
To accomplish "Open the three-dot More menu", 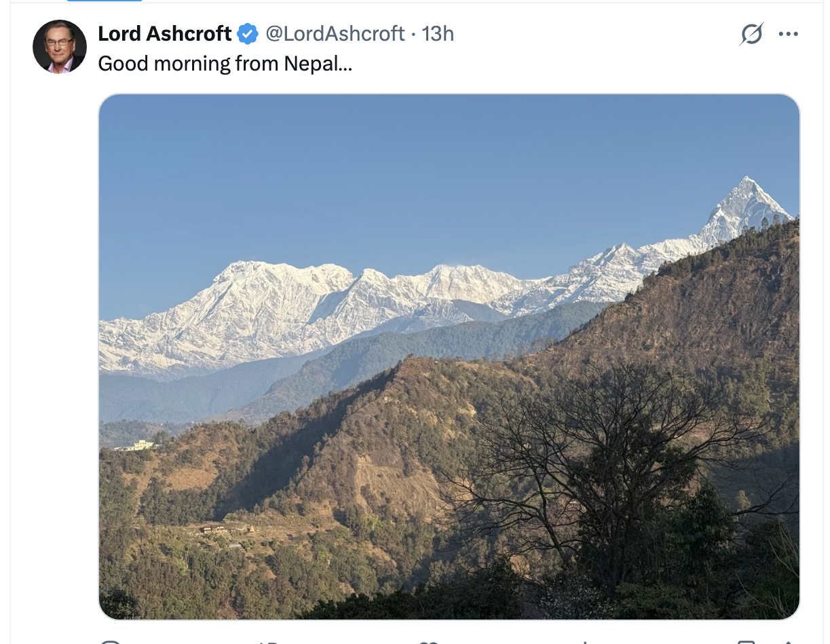I will (788, 34).
